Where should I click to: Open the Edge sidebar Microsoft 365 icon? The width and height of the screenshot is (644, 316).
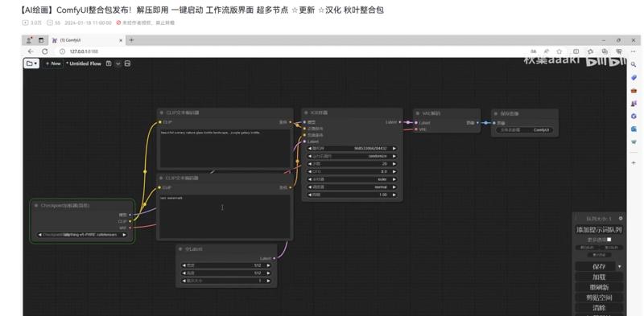tap(634, 116)
